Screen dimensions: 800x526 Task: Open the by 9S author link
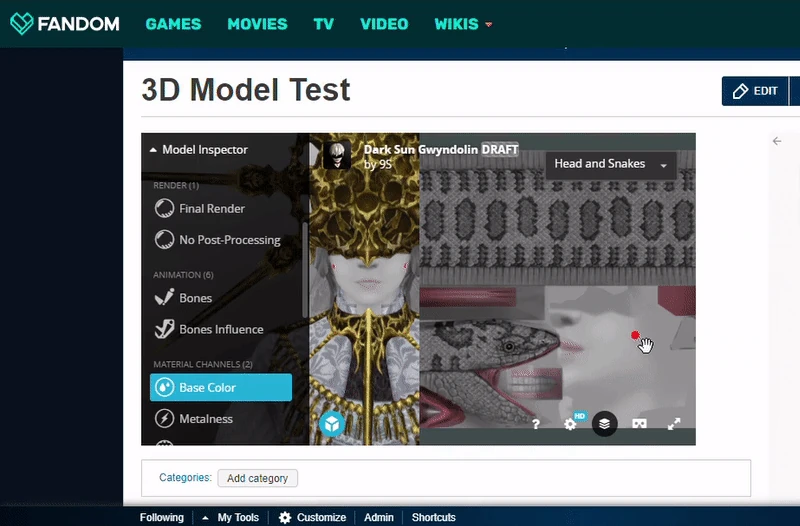click(x=378, y=164)
